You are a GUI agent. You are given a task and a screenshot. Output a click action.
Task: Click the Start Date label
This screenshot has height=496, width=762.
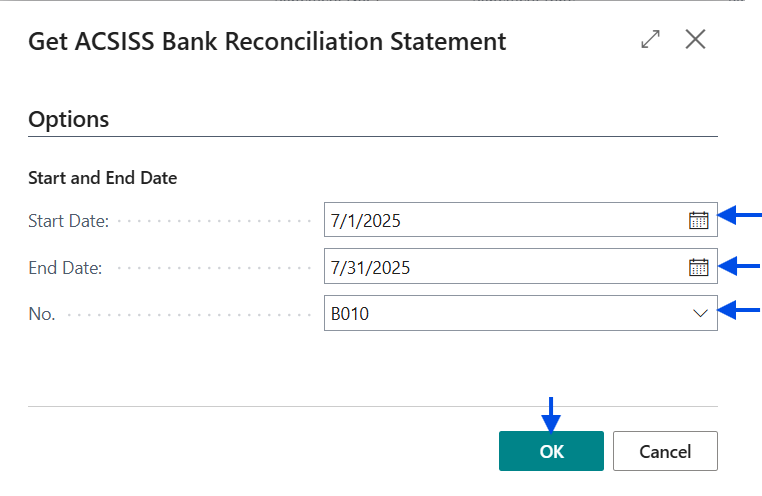point(68,221)
